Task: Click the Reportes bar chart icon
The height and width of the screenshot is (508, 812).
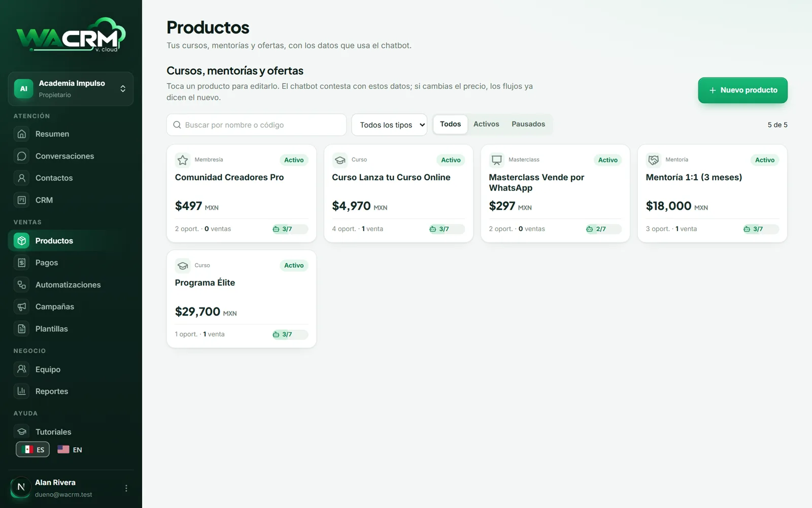Action: (x=22, y=391)
